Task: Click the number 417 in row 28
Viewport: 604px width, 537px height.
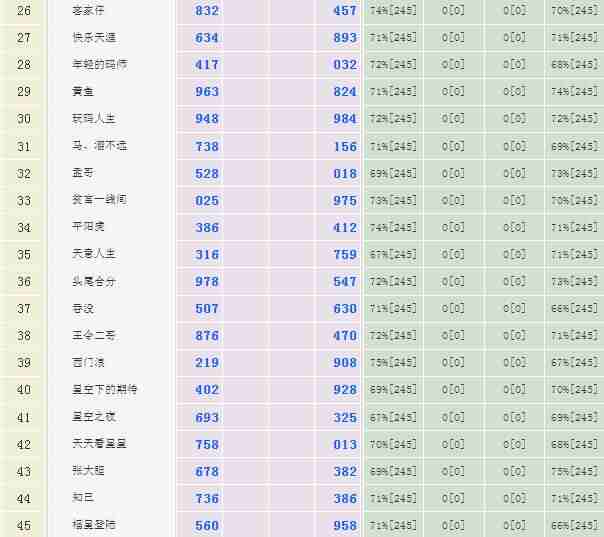Action: tap(207, 65)
